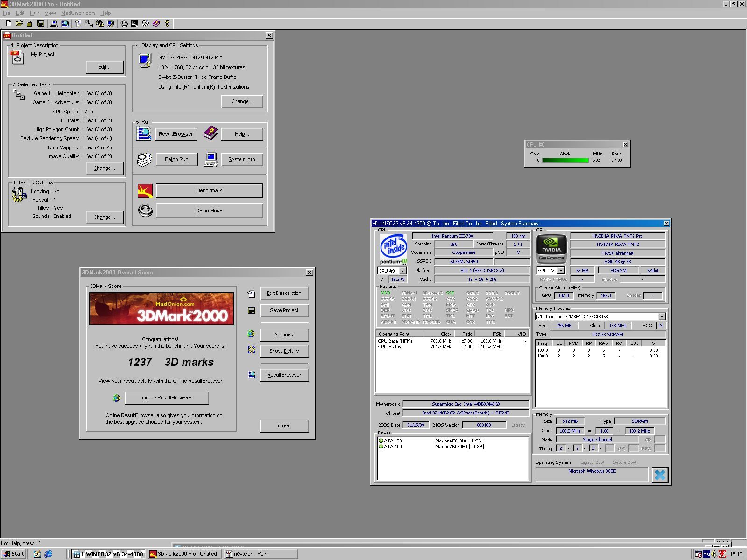
Task: Expand the Kingston memory module dropdown
Action: (x=662, y=316)
